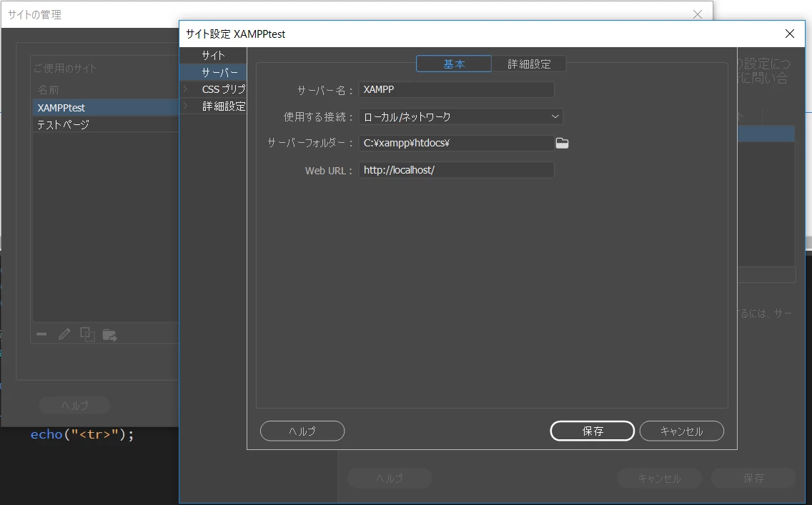Select テストページ in the site list
Screen dimensions: 812x505
[106, 124]
